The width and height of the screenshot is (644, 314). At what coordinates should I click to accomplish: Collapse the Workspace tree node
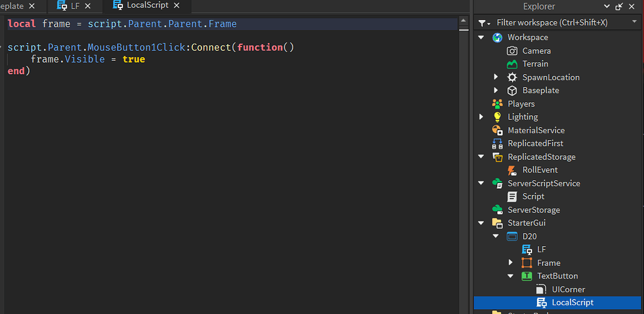[x=482, y=37]
